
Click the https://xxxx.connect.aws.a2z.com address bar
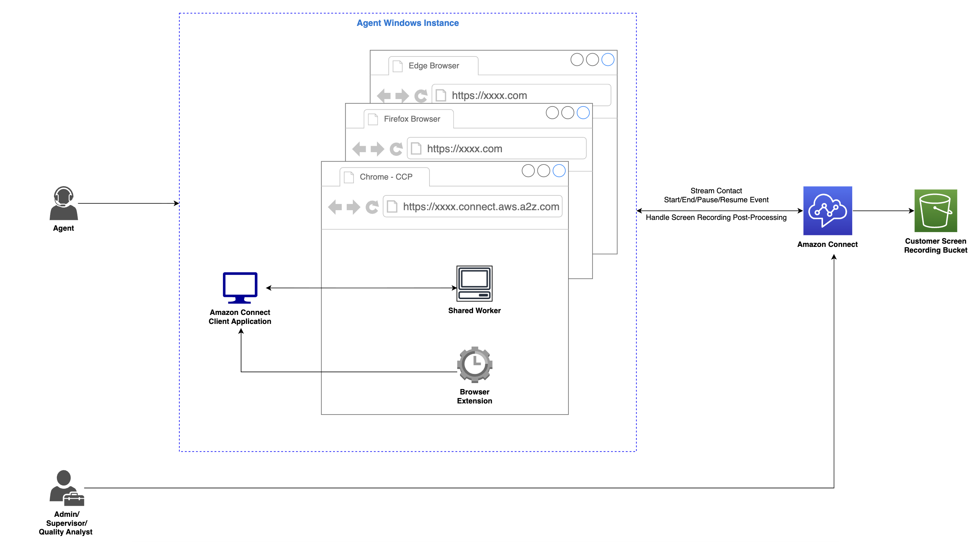(x=472, y=207)
